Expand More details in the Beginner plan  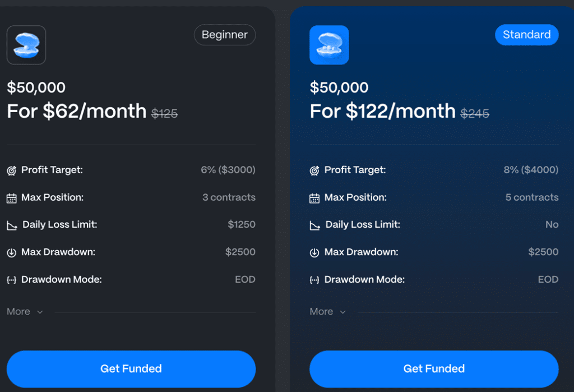pyautogui.click(x=25, y=312)
